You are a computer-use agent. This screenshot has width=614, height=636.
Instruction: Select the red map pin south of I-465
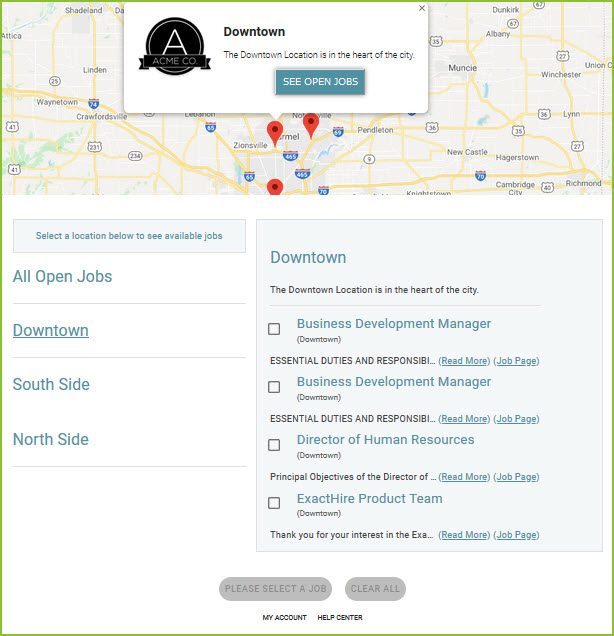tap(275, 187)
